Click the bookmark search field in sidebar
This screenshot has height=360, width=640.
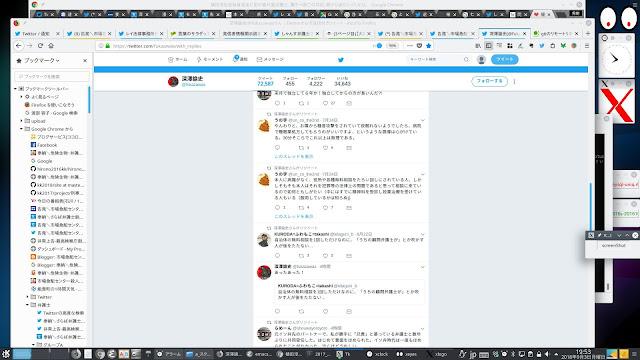[52, 76]
